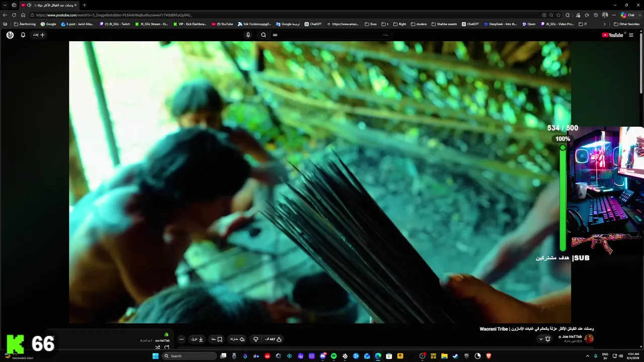Save the video to a playlist
Viewport: 644px width, 362px height.
click(217, 339)
